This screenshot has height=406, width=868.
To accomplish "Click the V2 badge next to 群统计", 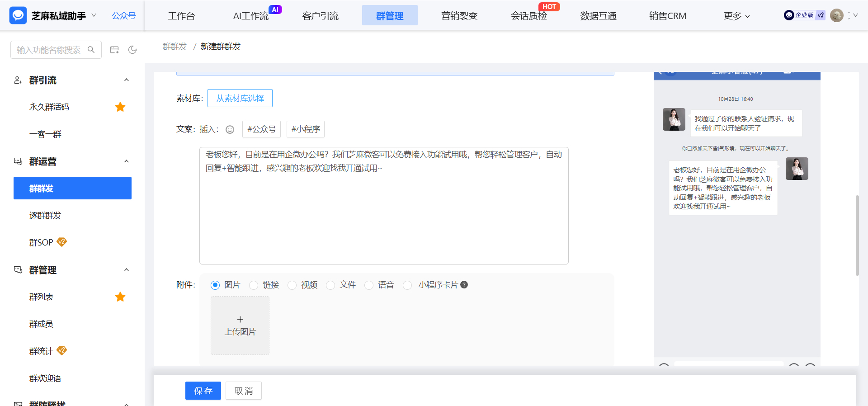I will click(x=61, y=350).
